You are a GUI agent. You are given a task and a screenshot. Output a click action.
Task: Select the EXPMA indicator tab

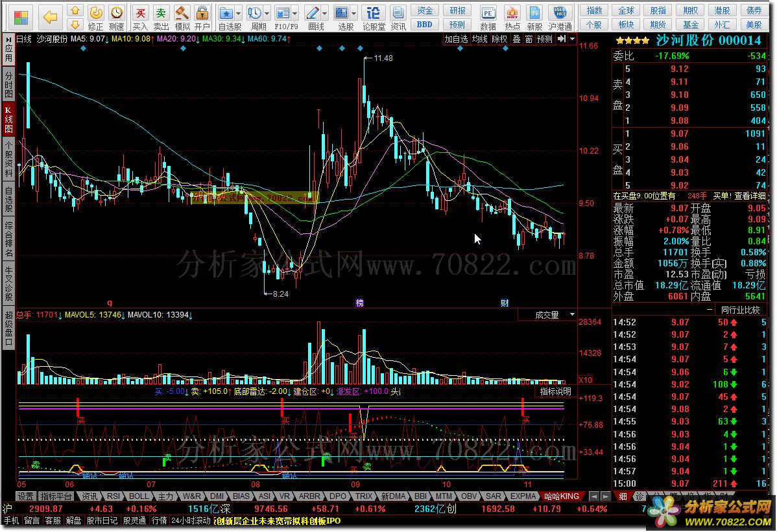523,496
